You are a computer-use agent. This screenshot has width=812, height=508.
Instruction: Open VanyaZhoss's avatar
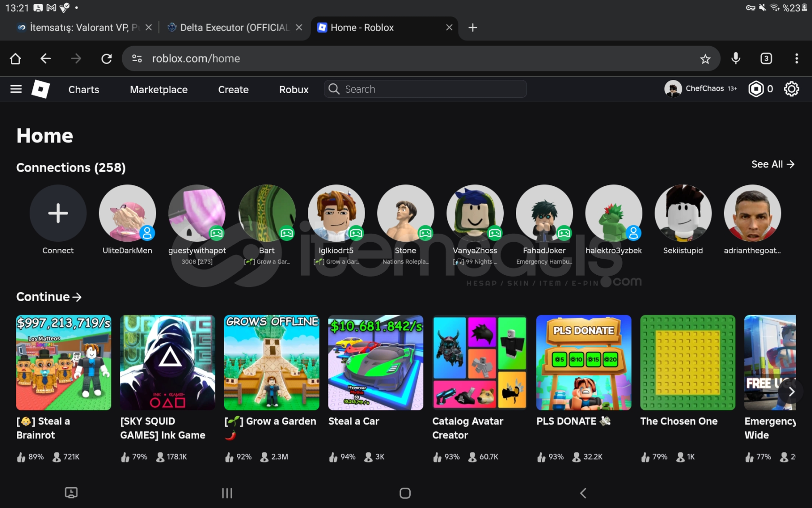tap(475, 213)
